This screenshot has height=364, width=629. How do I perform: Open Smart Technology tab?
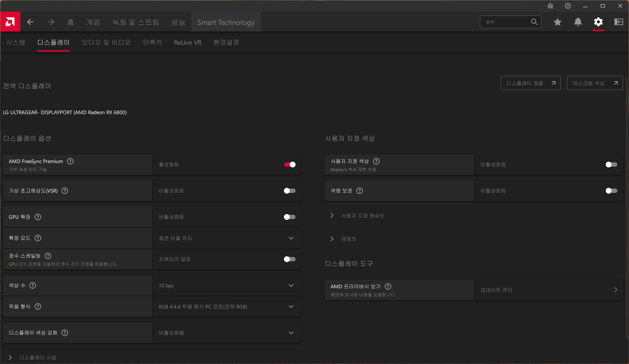pyautogui.click(x=226, y=22)
